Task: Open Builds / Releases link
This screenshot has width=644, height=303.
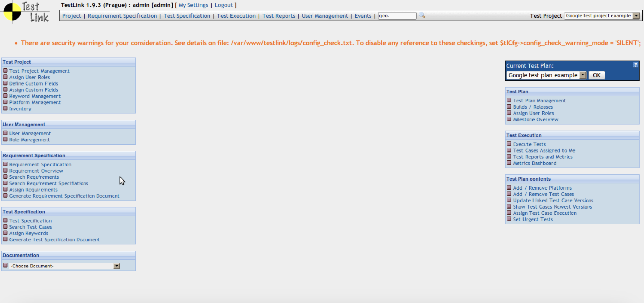Action: pyautogui.click(x=533, y=107)
